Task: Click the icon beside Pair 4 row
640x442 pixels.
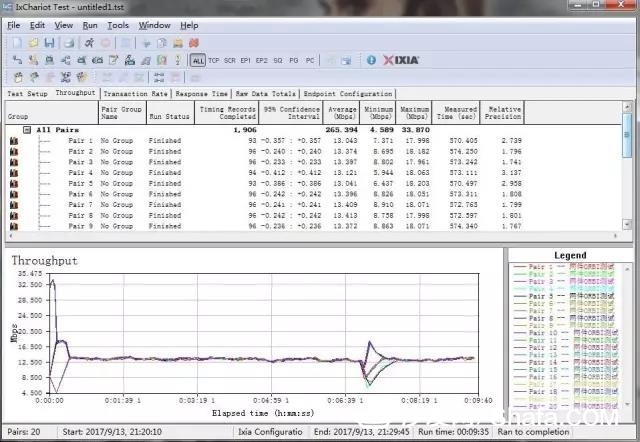Action: coord(14,173)
